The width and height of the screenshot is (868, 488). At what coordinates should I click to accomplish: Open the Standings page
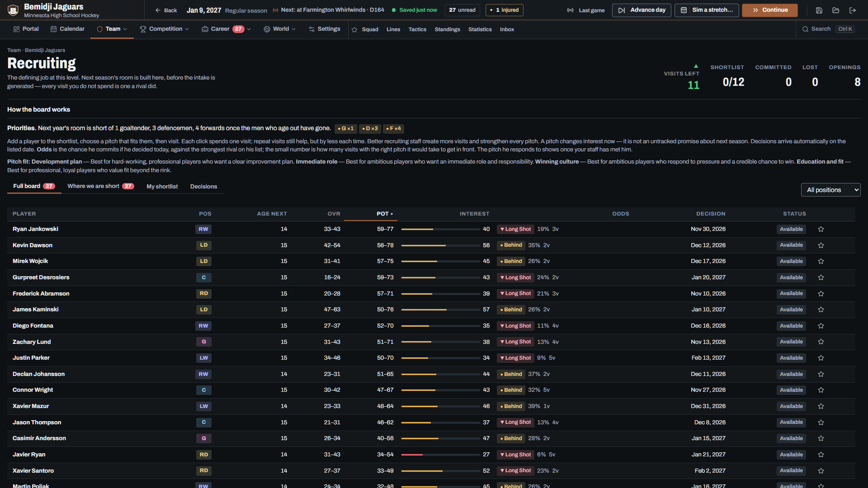[447, 29]
